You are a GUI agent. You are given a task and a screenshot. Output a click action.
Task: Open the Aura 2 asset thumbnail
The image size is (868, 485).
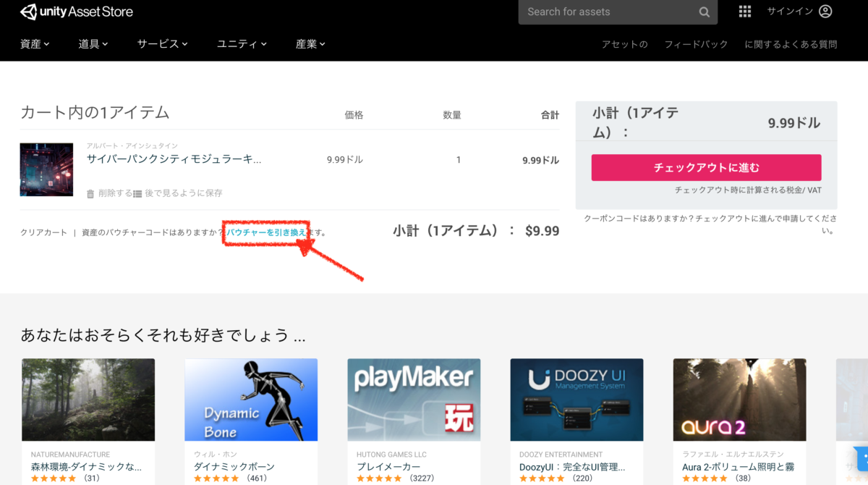pyautogui.click(x=739, y=400)
